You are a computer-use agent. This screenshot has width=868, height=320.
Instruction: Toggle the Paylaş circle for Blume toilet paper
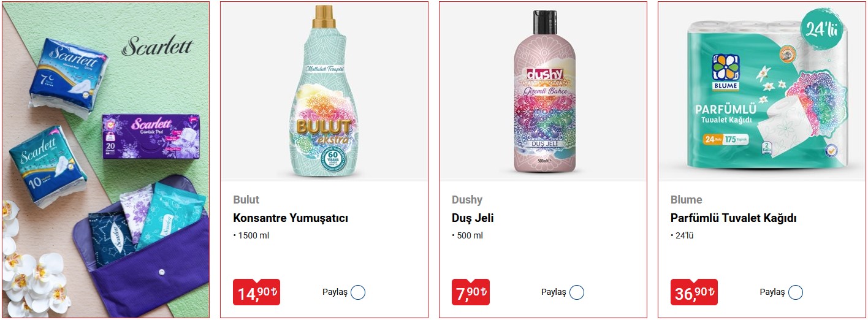796,292
